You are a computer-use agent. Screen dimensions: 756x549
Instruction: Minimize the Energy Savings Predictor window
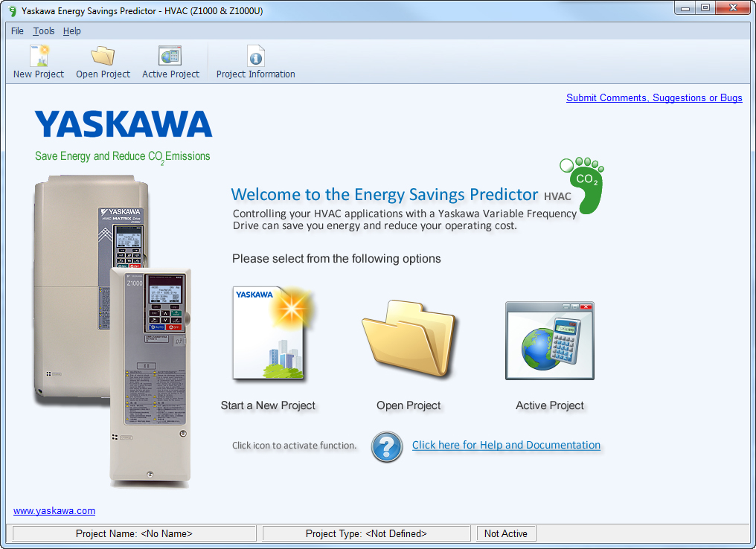click(x=685, y=8)
